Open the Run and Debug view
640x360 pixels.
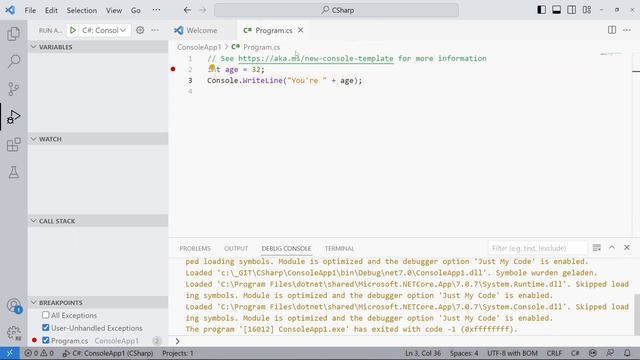pos(13,117)
